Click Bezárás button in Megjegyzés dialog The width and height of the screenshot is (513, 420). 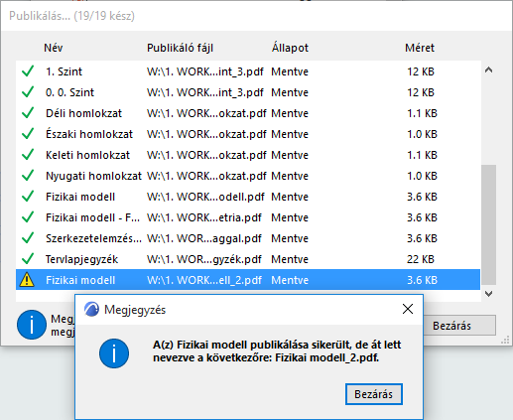[x=374, y=394]
